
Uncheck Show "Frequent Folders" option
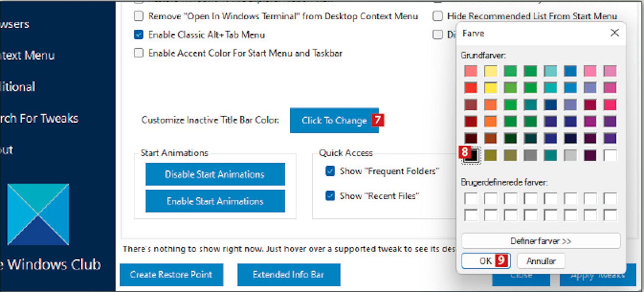pyautogui.click(x=330, y=171)
